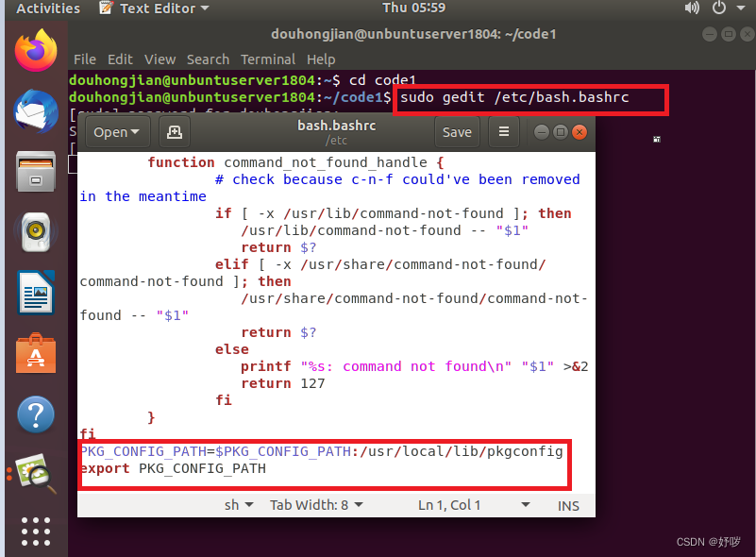This screenshot has width=756, height=557.
Task: Click the printf command not found line
Action: [x=414, y=366]
